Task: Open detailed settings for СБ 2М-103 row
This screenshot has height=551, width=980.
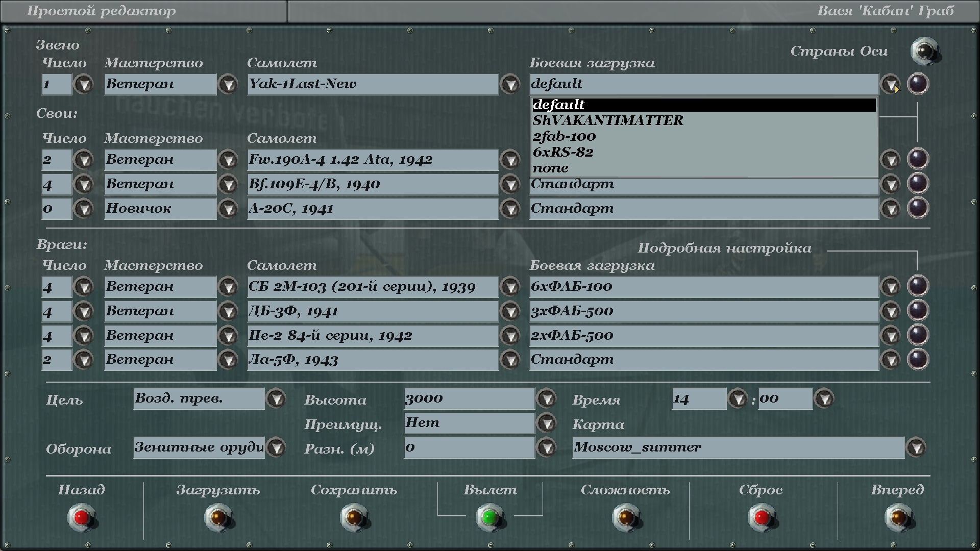Action: (917, 286)
